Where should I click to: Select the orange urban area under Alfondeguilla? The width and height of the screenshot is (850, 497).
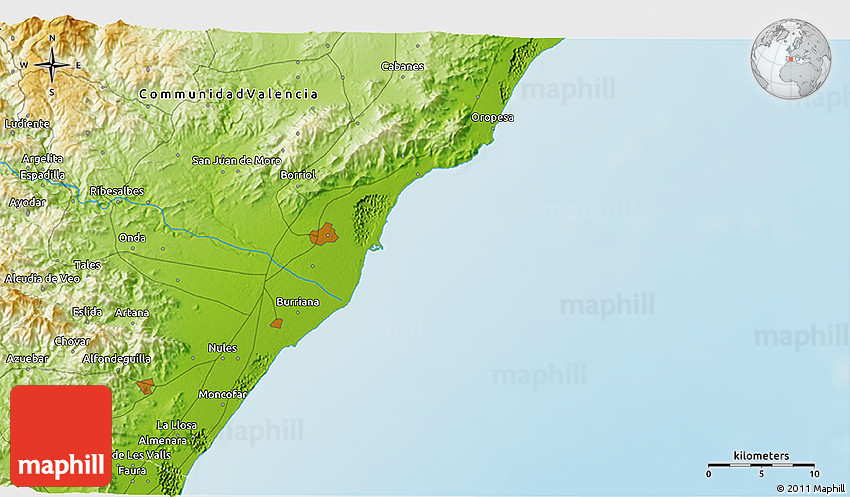point(146,385)
